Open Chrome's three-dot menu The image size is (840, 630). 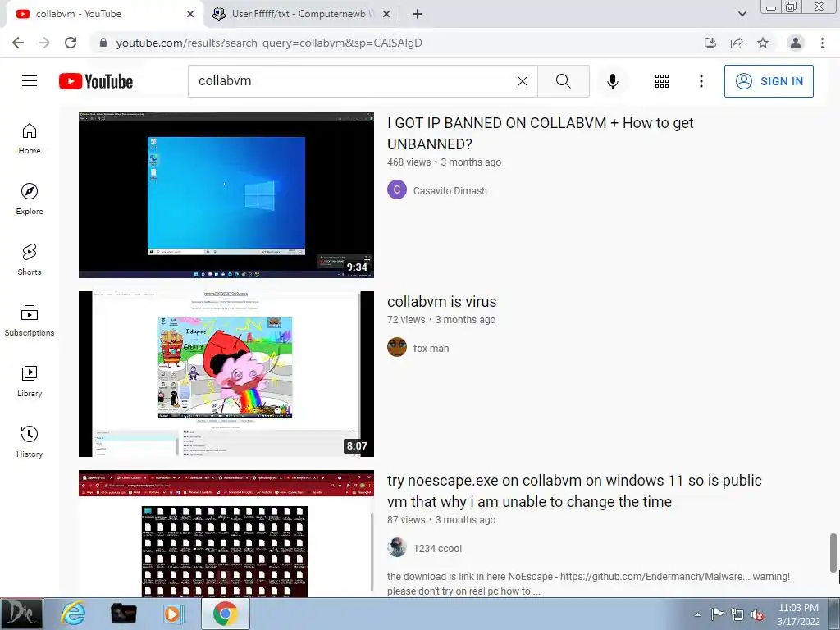click(822, 43)
